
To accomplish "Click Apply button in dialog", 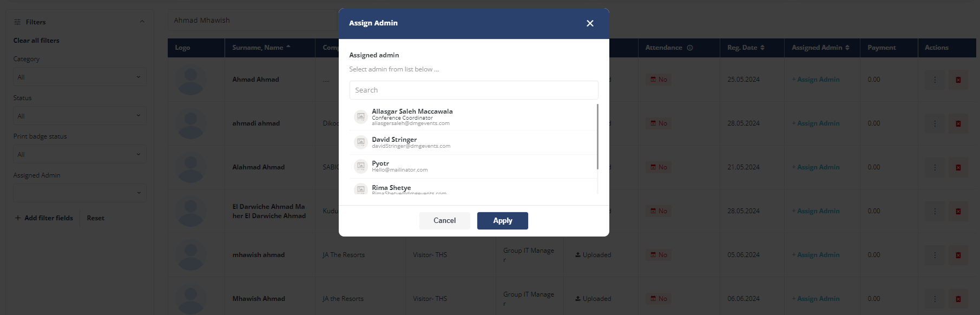I will (502, 221).
